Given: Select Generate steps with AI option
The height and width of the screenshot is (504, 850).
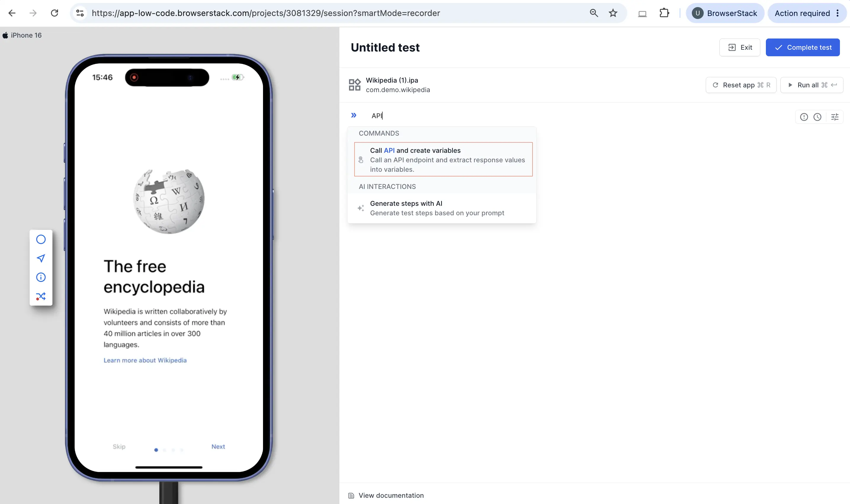Looking at the screenshot, I should (442, 208).
